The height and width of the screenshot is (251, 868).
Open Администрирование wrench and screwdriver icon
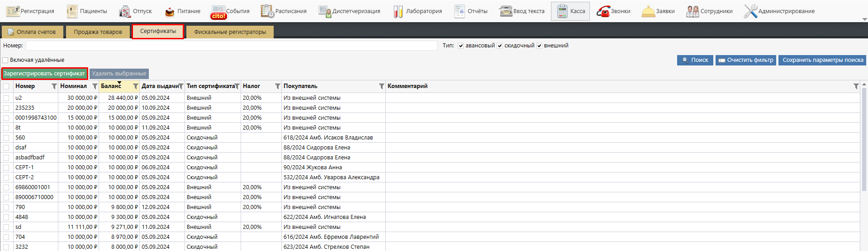click(x=750, y=11)
